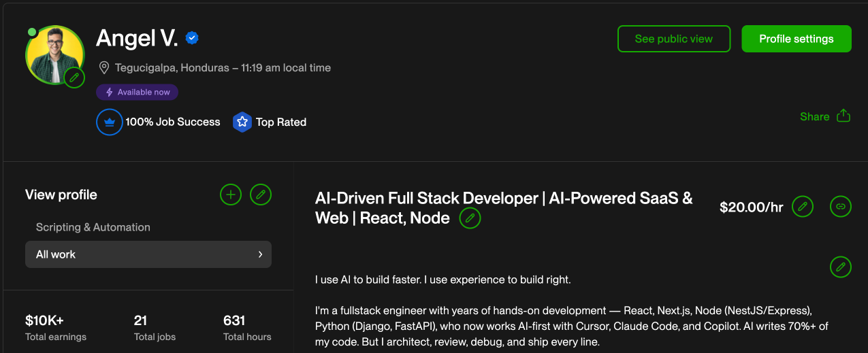Click the 21 Total jobs value
Screen dimensions: 868x353
141,320
